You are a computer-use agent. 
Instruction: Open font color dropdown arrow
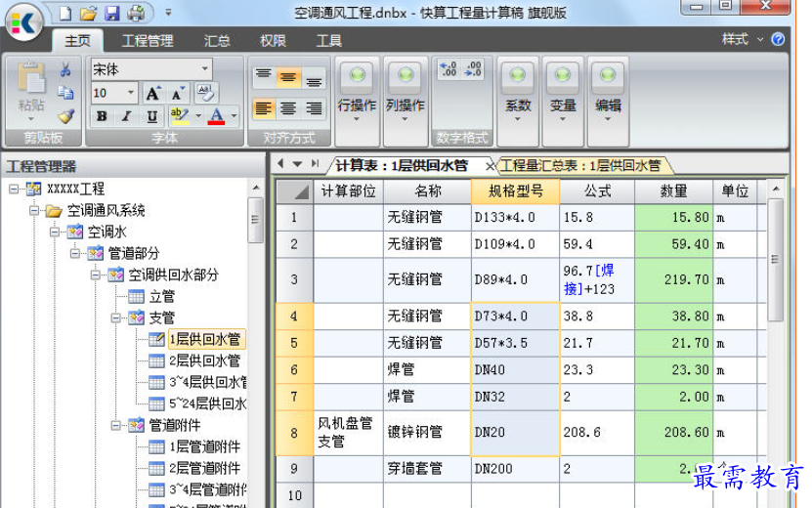(235, 116)
